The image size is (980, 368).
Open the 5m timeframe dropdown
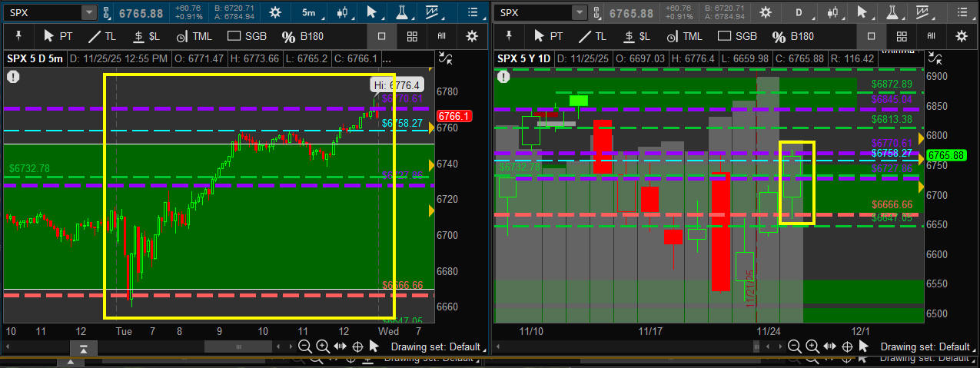(x=308, y=12)
